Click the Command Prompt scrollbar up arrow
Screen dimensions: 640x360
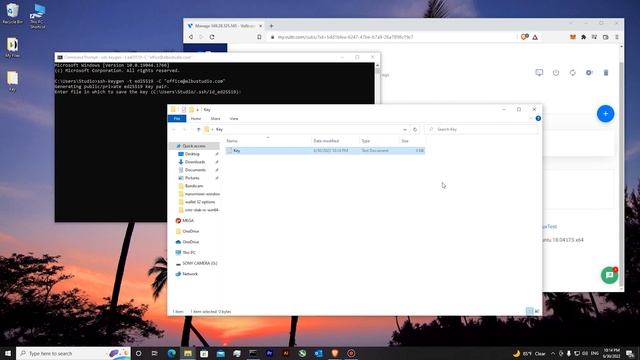coord(377,65)
